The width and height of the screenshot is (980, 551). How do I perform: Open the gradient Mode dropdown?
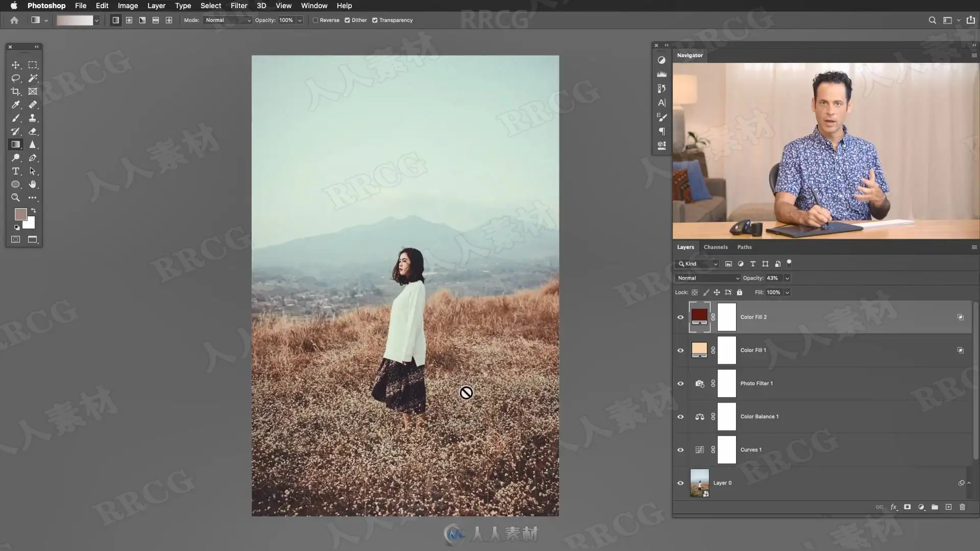click(228, 20)
